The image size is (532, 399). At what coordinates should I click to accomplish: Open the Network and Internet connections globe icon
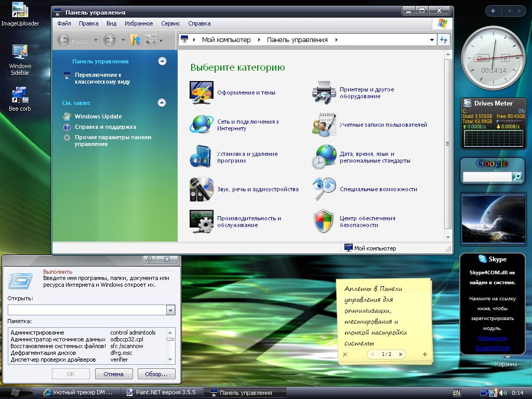point(201,124)
